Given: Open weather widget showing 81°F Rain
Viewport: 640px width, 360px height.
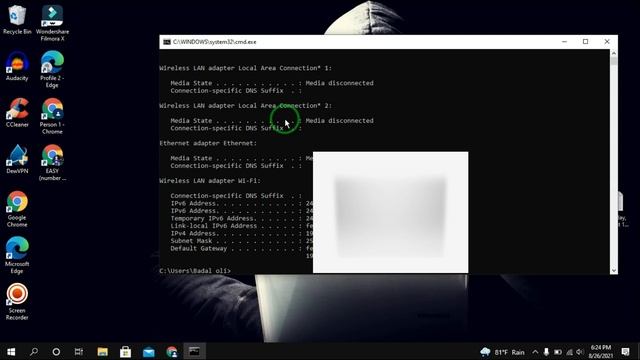Looking at the screenshot, I should click(x=502, y=352).
